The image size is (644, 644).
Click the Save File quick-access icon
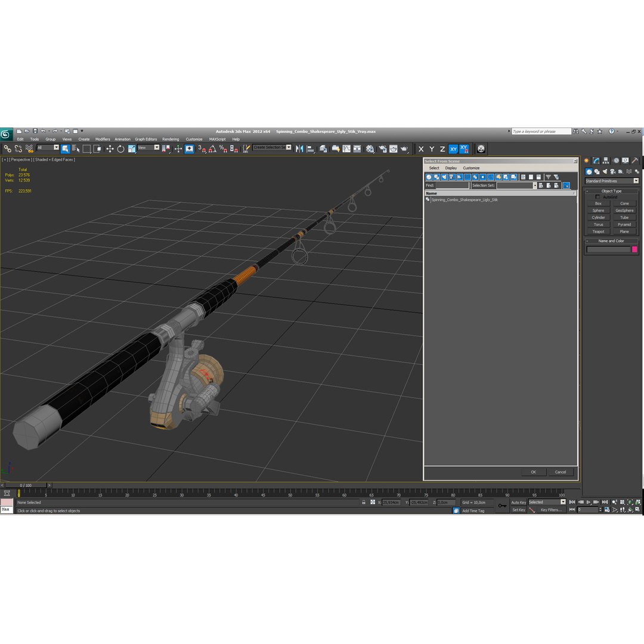35,131
